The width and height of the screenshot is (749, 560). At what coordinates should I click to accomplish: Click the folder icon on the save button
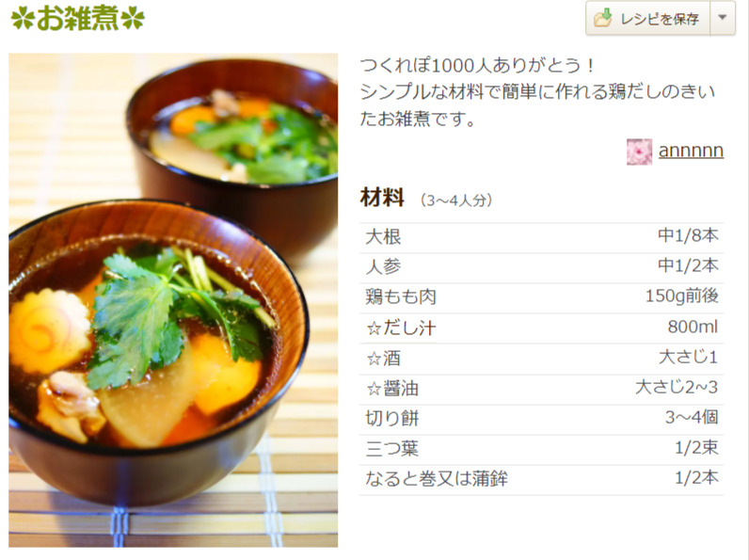pyautogui.click(x=603, y=18)
